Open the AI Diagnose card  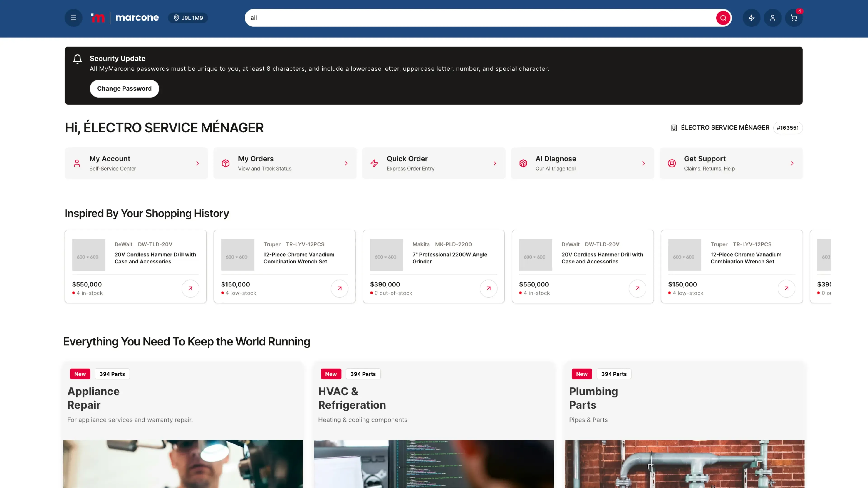582,163
